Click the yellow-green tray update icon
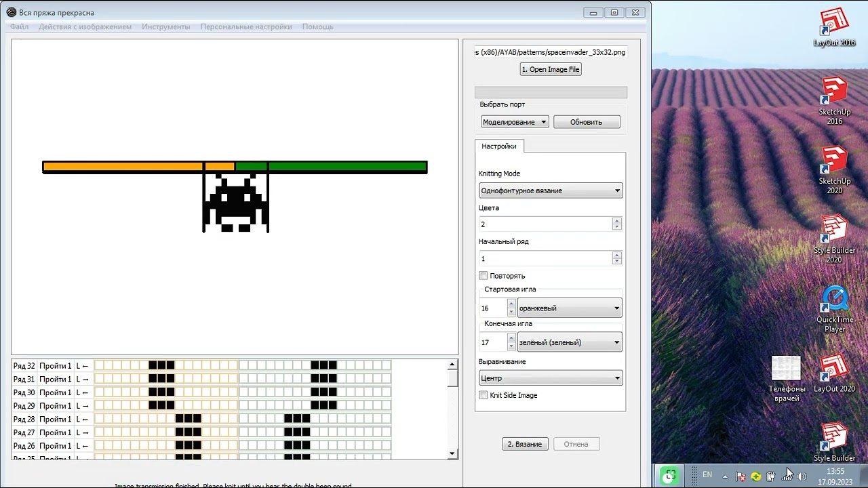This screenshot has width=868, height=488. click(755, 476)
